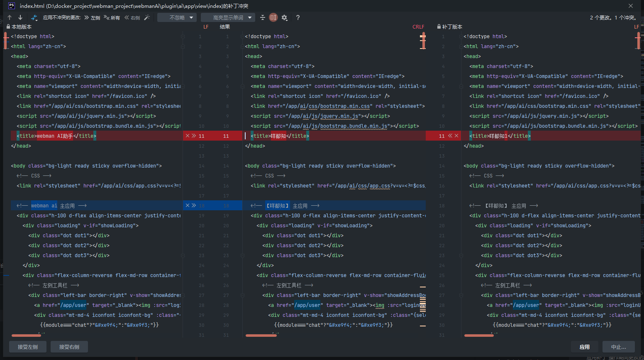Open the resolve simple conflicts arrows menu
The height and width of the screenshot is (360, 644).
34,17
